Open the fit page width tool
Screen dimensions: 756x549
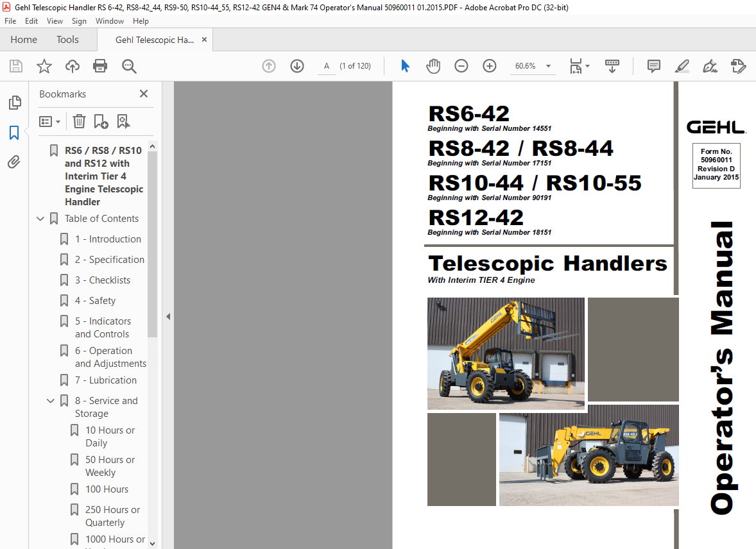pyautogui.click(x=576, y=66)
